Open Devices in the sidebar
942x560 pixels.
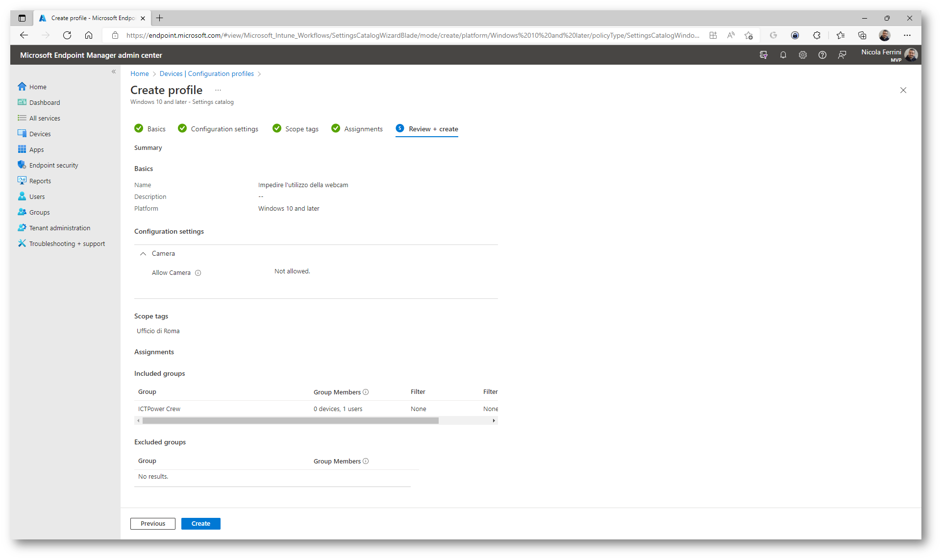(34, 134)
